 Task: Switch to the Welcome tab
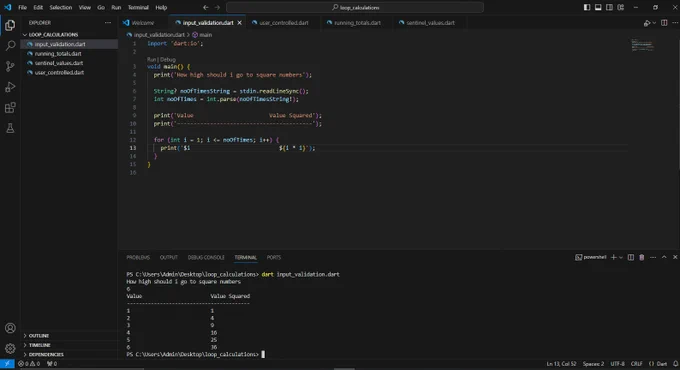pos(143,23)
